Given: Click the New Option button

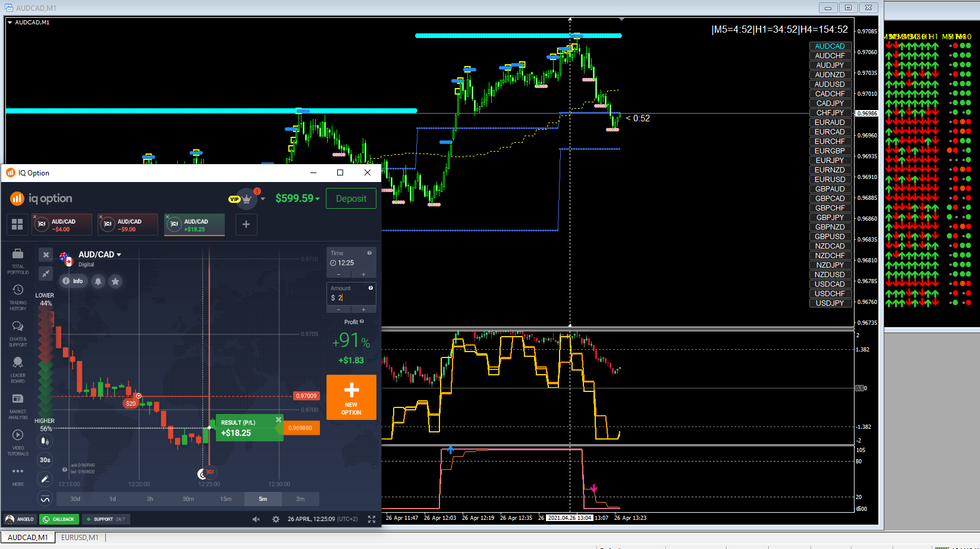Looking at the screenshot, I should point(351,397).
